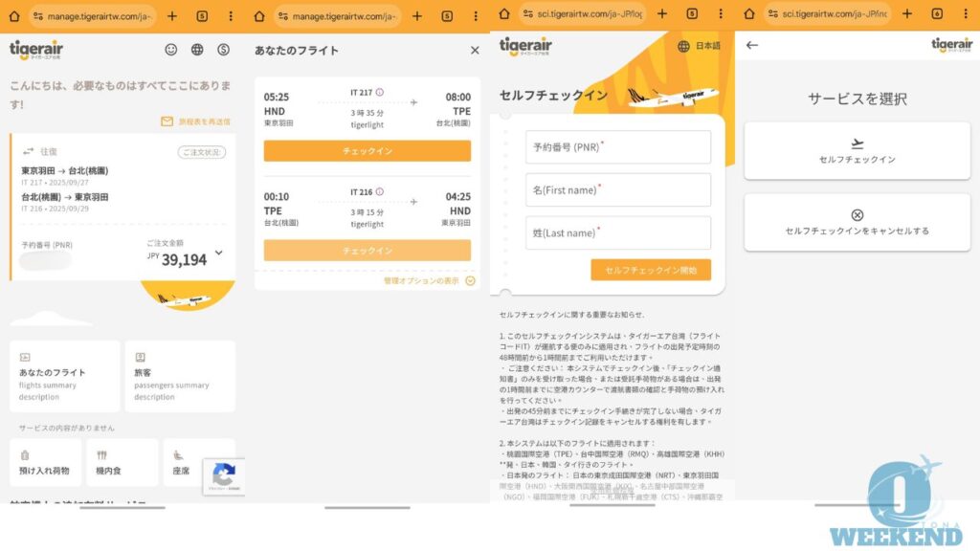The width and height of the screenshot is (980, 551).
Task: Expand the JPY 39,194 order total chevron
Action: (219, 253)
